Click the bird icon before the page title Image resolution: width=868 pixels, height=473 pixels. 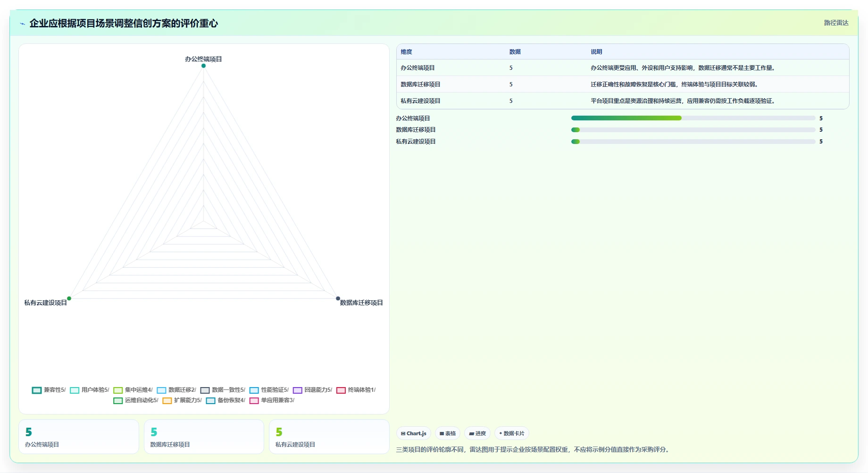[22, 24]
